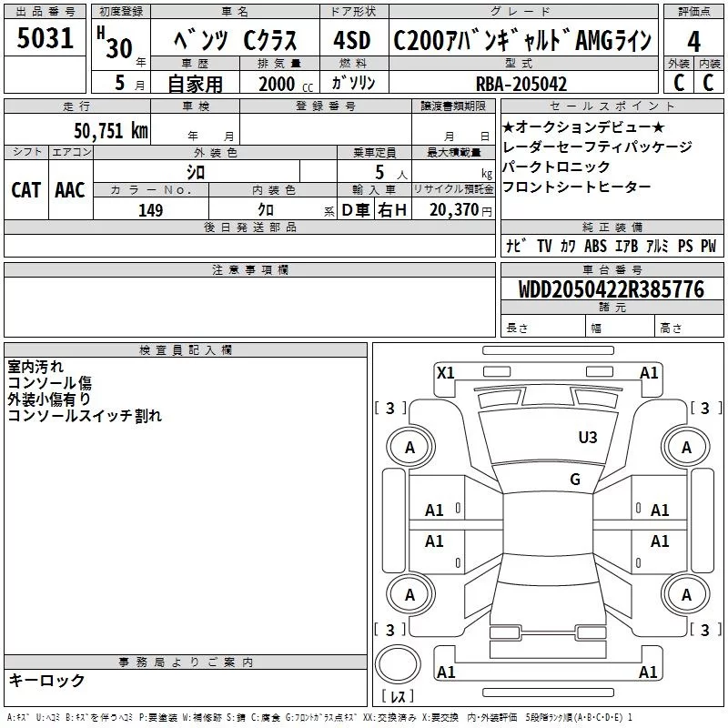This screenshot has width=728, height=728.
Task: Select the fuel type ガソリン
Action: pos(353,83)
